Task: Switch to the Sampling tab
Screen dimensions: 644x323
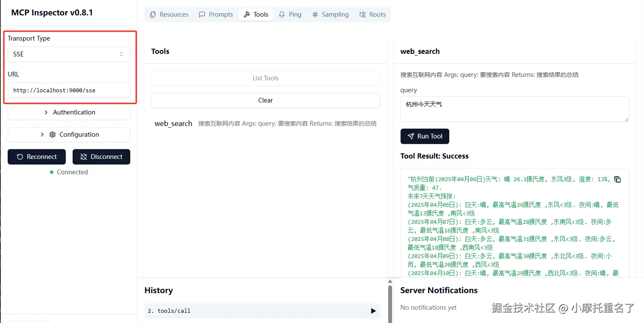Action: pos(331,15)
